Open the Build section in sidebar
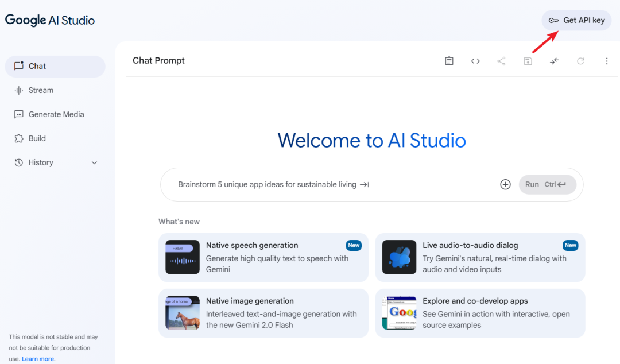 37,138
